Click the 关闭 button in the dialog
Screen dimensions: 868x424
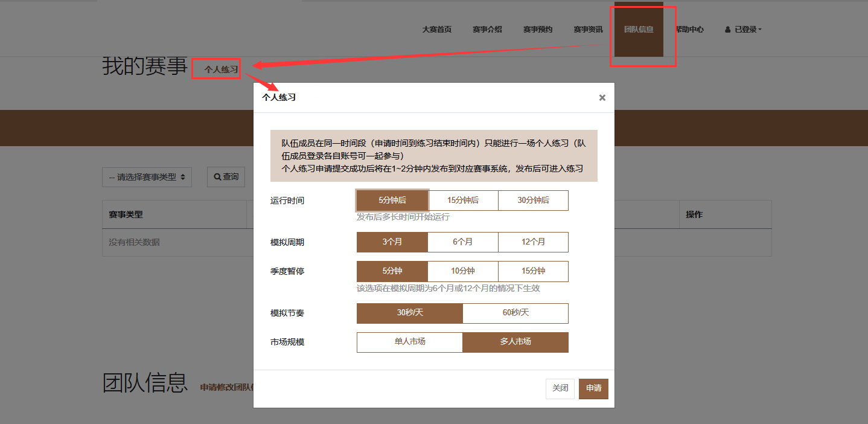560,388
